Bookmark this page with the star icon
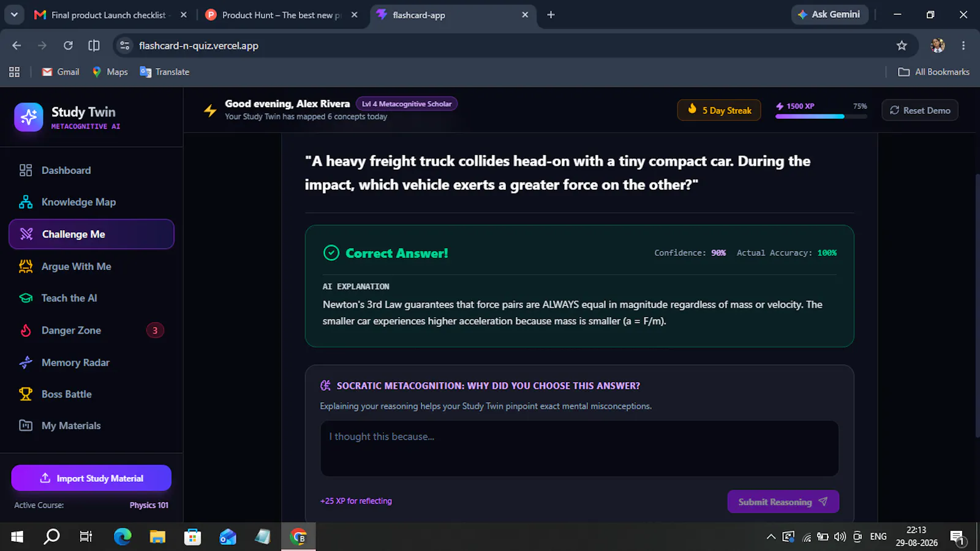The image size is (980, 551). pyautogui.click(x=902, y=45)
